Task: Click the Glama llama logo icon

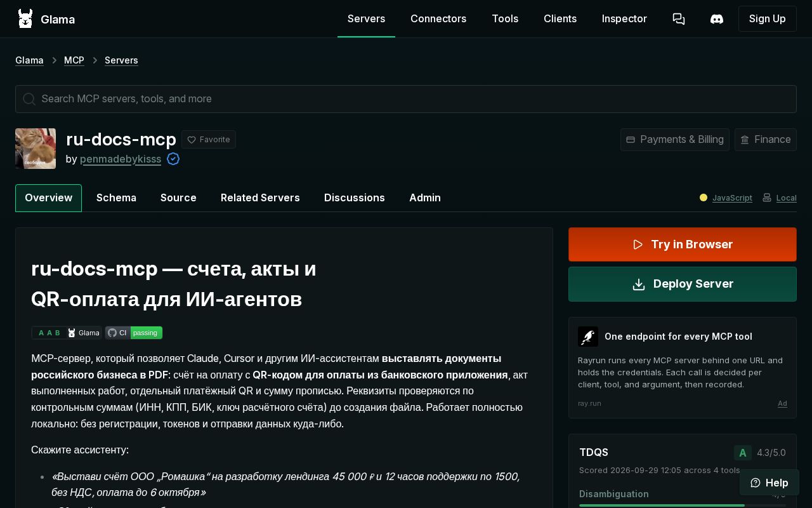Action: [x=25, y=19]
